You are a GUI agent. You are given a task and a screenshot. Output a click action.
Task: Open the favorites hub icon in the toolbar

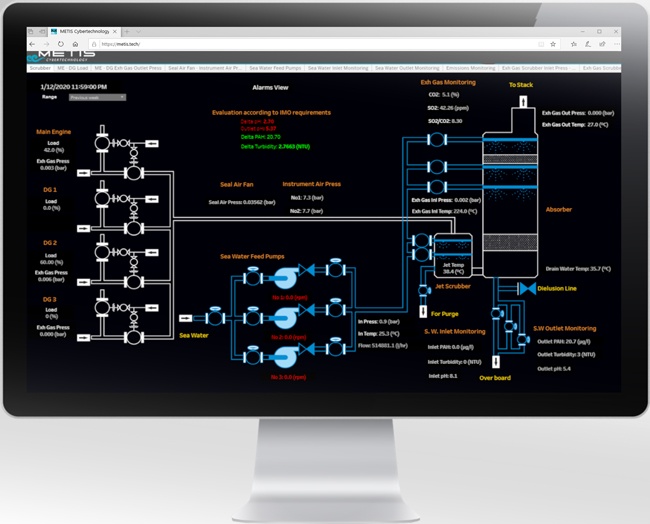[573, 44]
